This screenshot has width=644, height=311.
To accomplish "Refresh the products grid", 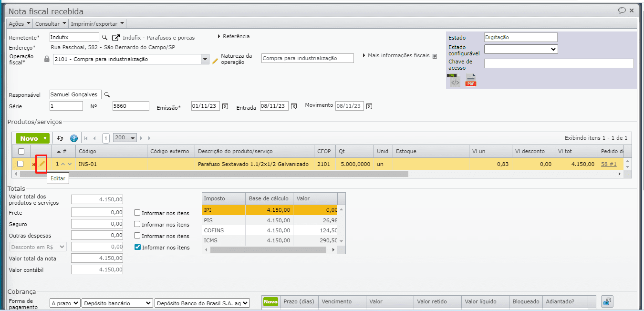I will pos(60,138).
